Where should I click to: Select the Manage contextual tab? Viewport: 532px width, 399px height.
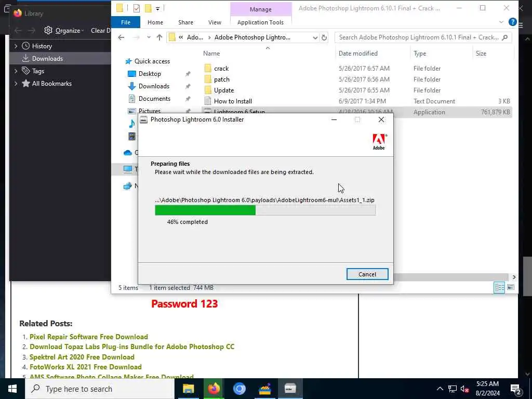point(261,9)
